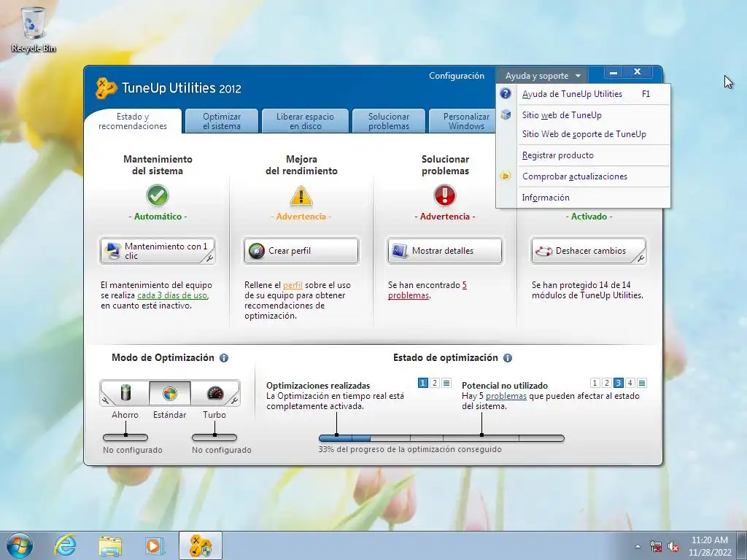Screen dimensions: 747x560
Task: Switch to Optimizar el sistema tab
Action: (222, 121)
